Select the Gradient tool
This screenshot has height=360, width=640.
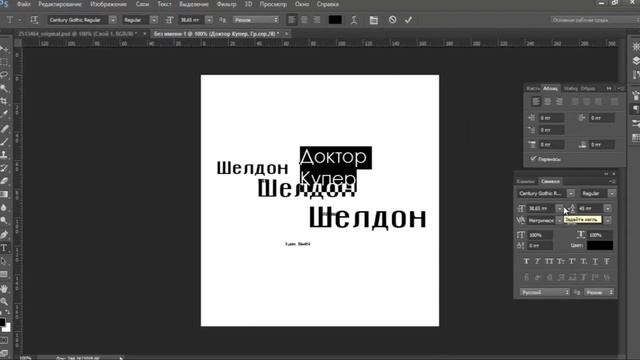(4, 194)
